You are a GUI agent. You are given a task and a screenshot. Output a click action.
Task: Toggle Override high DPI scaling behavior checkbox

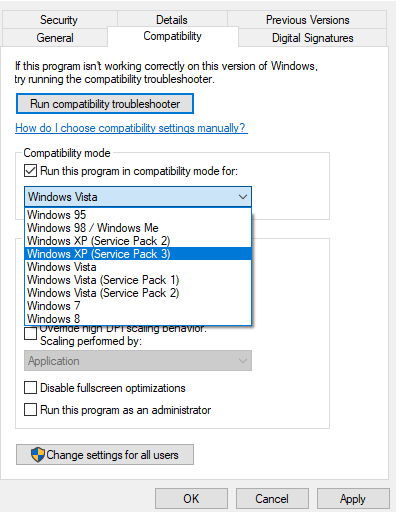tap(30, 334)
